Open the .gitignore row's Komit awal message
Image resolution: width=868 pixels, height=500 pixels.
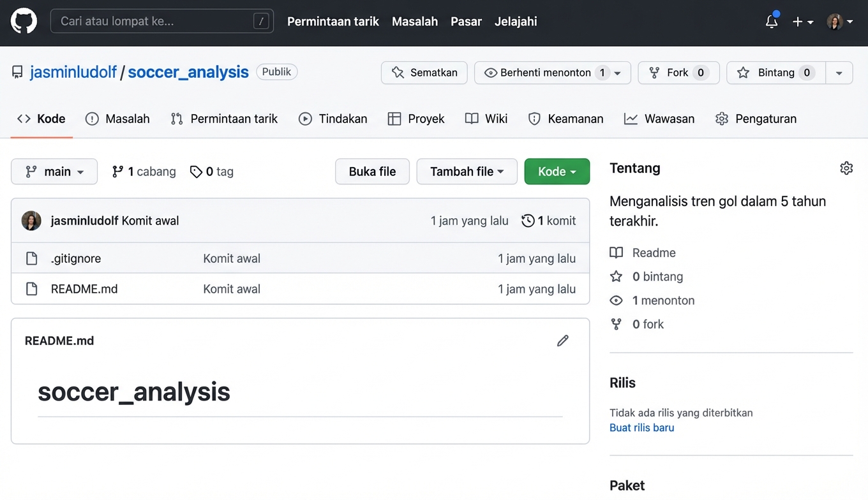pyautogui.click(x=232, y=258)
